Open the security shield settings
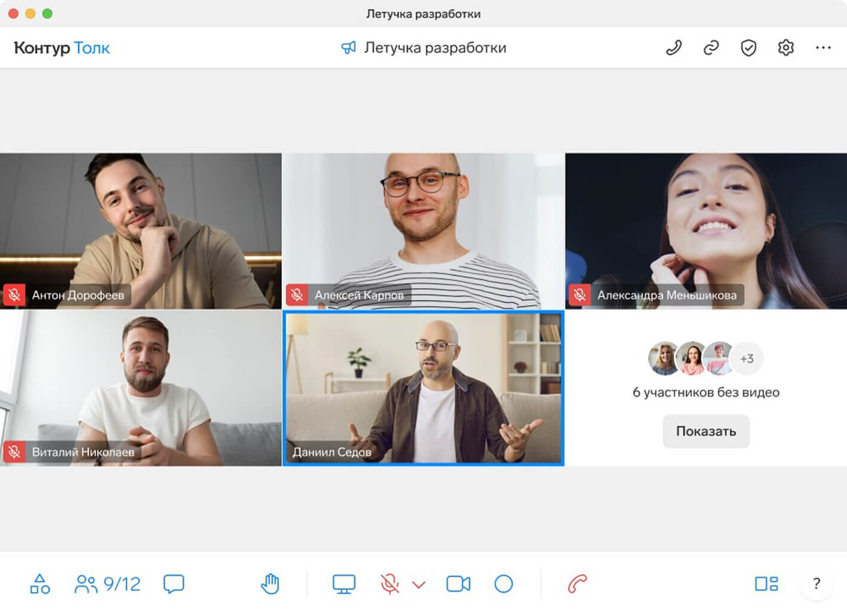 coord(748,48)
